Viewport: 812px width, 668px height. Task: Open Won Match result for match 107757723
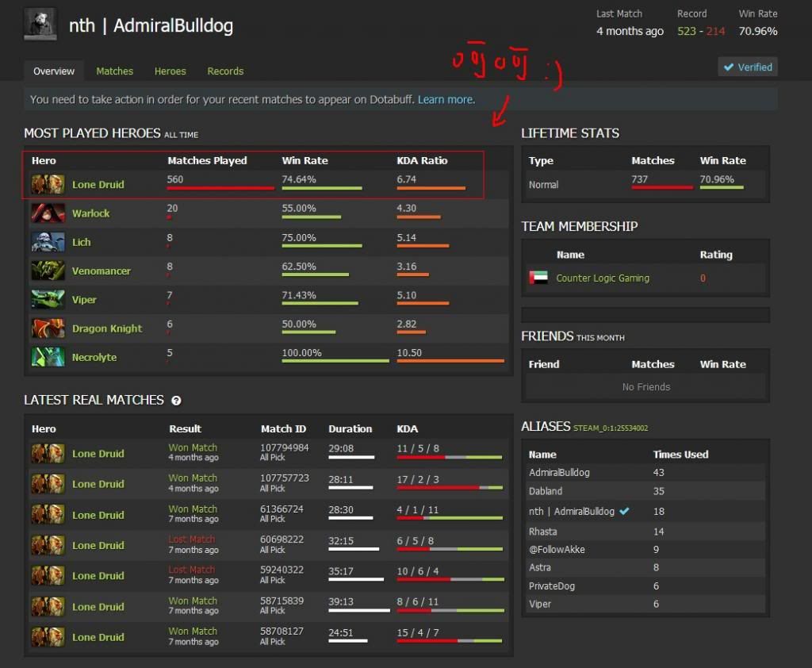click(193, 478)
